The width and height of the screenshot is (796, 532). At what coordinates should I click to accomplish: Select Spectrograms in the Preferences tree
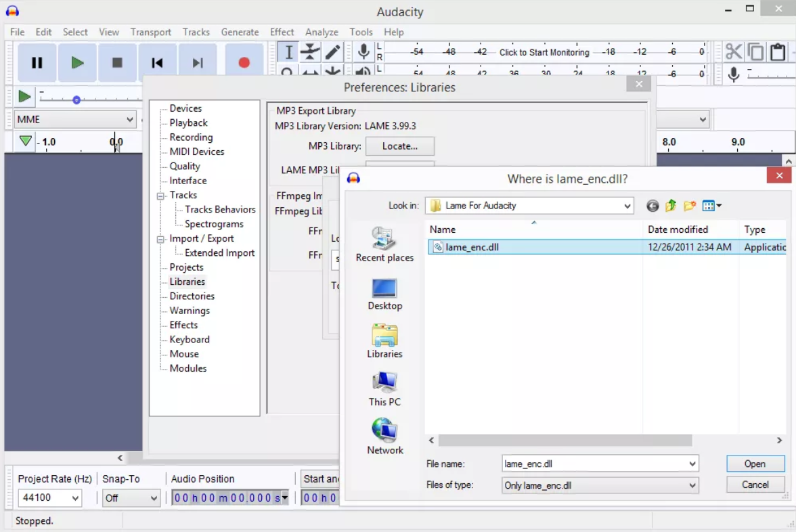(214, 225)
